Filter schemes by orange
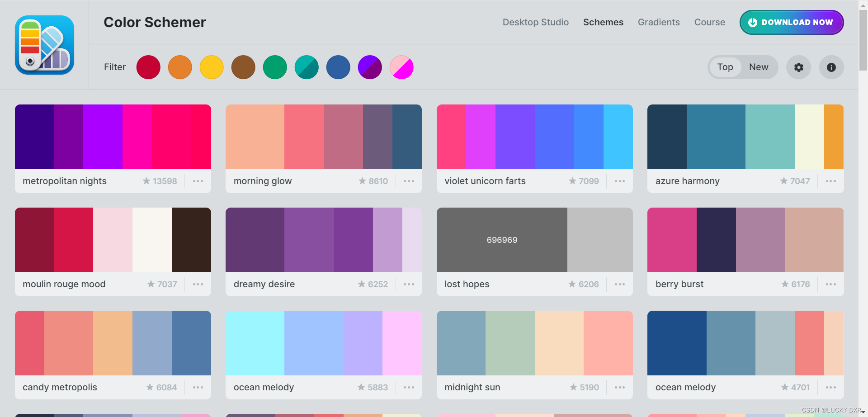This screenshot has width=868, height=417. tap(180, 67)
